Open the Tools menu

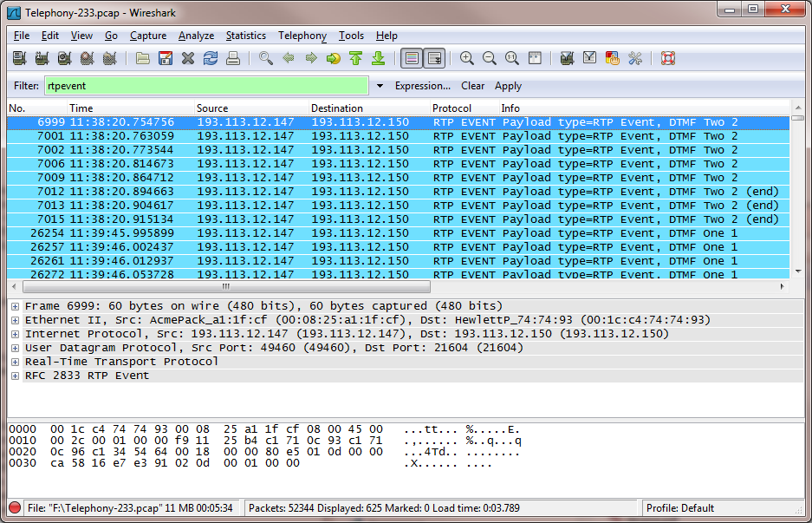[351, 36]
